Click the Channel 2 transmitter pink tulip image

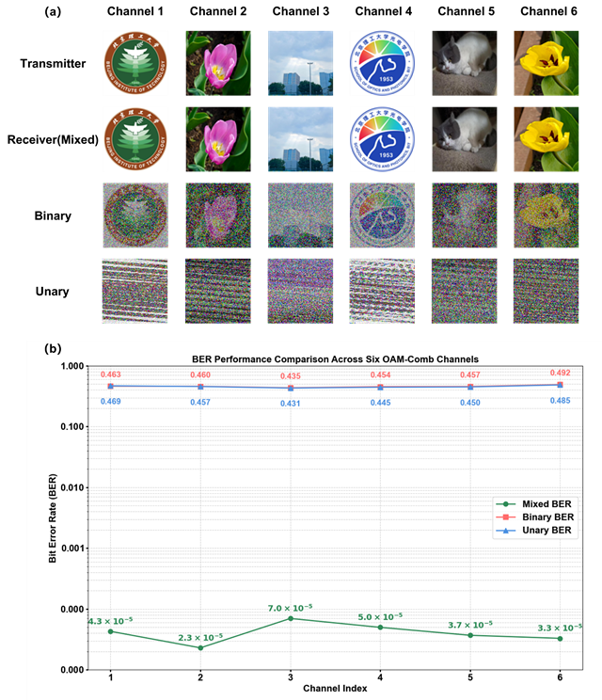click(x=218, y=63)
